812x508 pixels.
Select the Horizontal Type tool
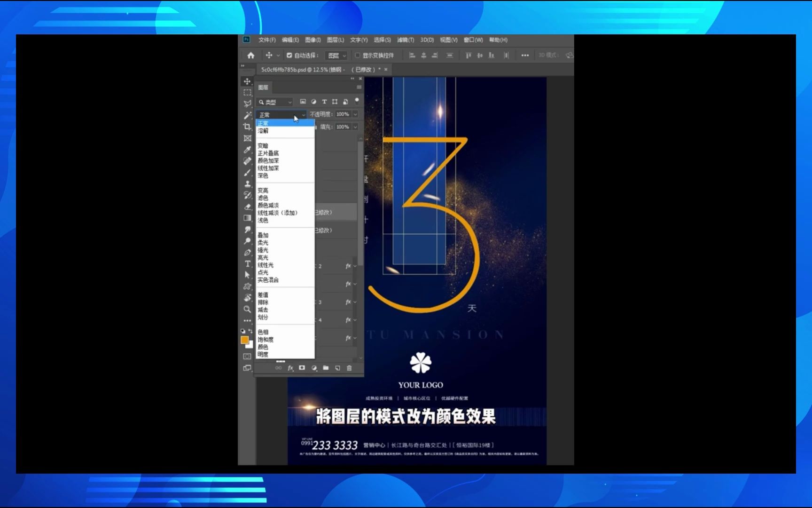(x=247, y=264)
